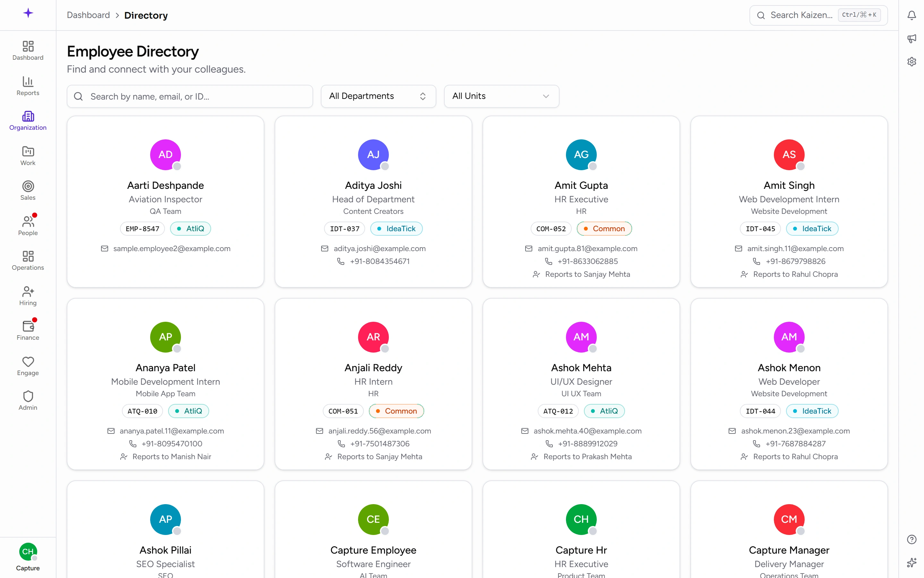The image size is (924, 578).
Task: Click the Directory breadcrumb
Action: pyautogui.click(x=146, y=15)
